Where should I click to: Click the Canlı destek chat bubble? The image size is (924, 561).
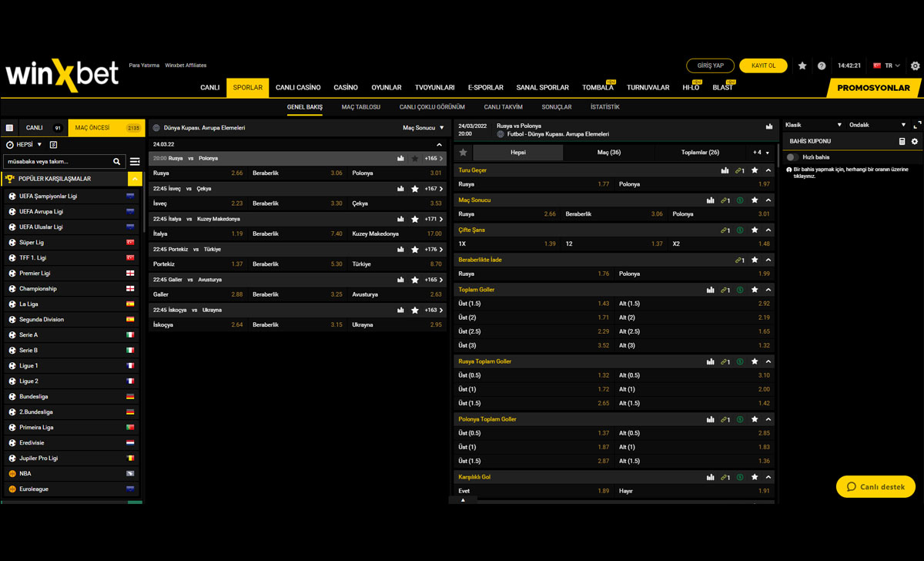[875, 487]
